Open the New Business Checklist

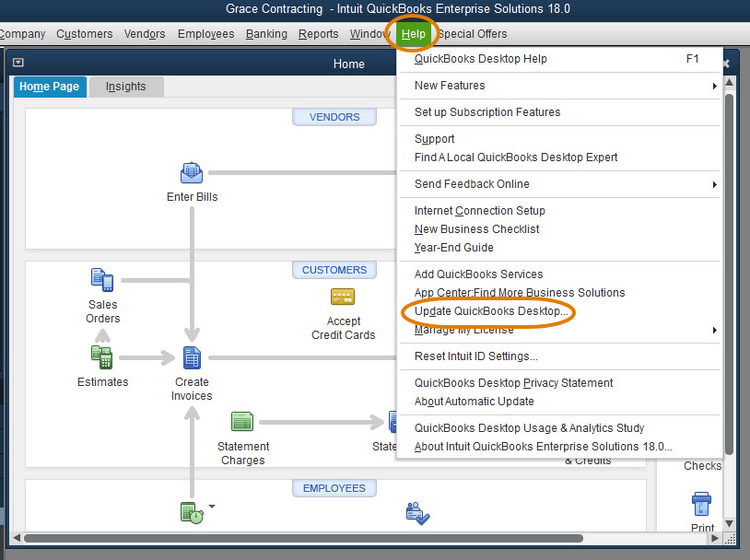(558, 229)
